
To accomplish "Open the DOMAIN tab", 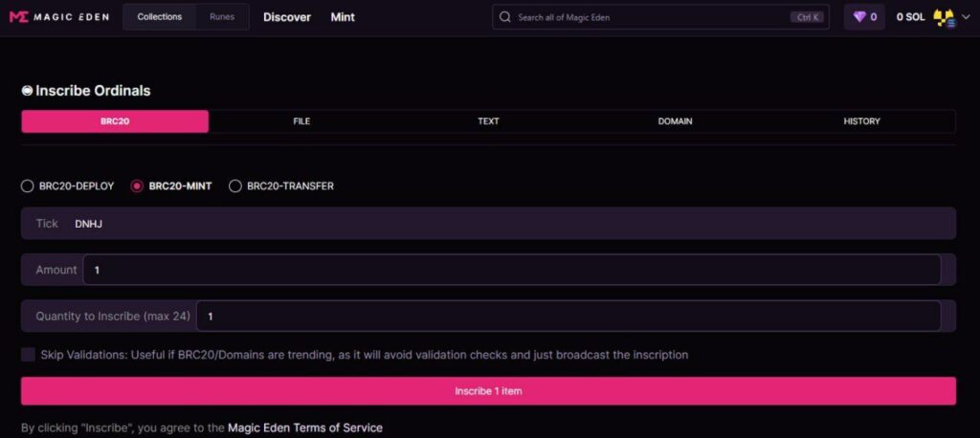I will (x=675, y=121).
